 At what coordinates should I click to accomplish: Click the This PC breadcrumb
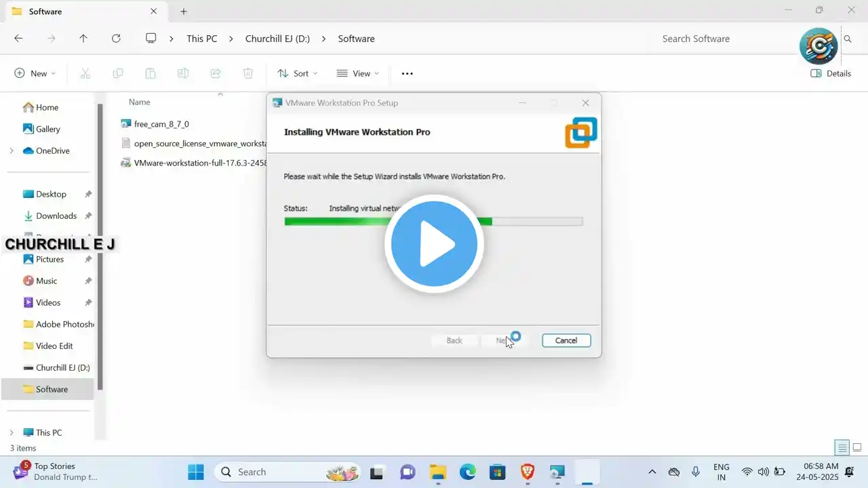pos(202,39)
